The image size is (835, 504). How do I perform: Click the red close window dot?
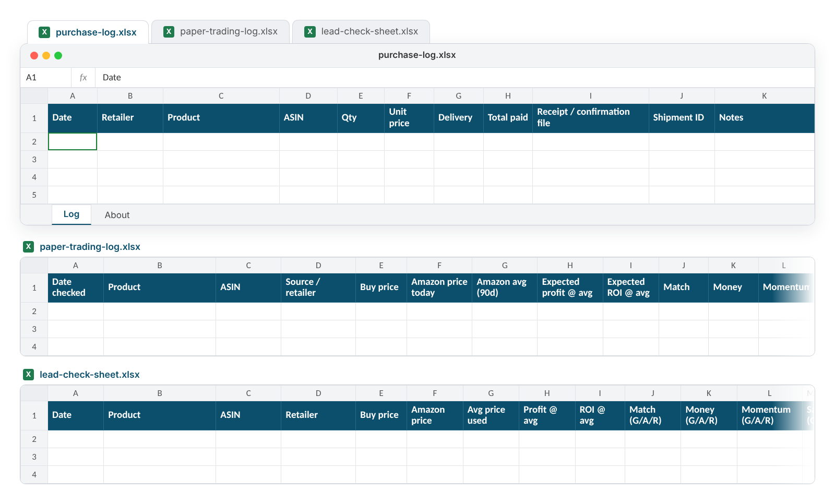pos(34,55)
